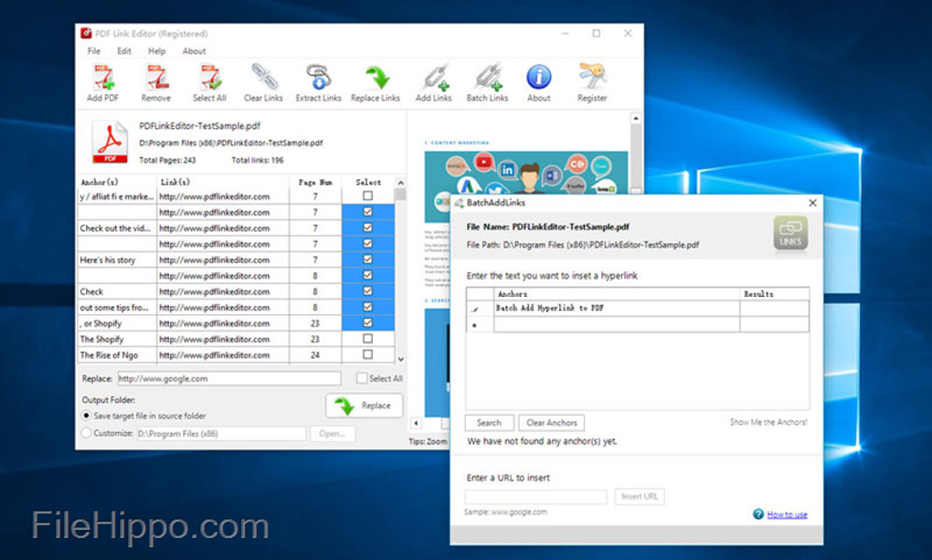Open the File menu

point(94,51)
